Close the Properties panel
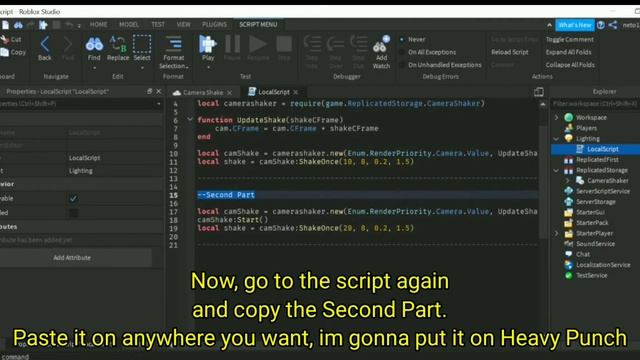This screenshot has width=640, height=360. coord(159,91)
